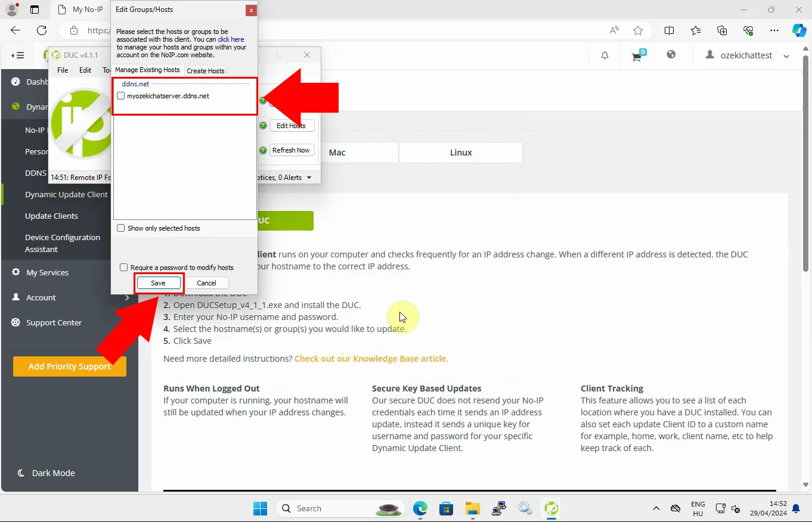Toggle Show only selected hosts
812x522 pixels.
tap(121, 228)
